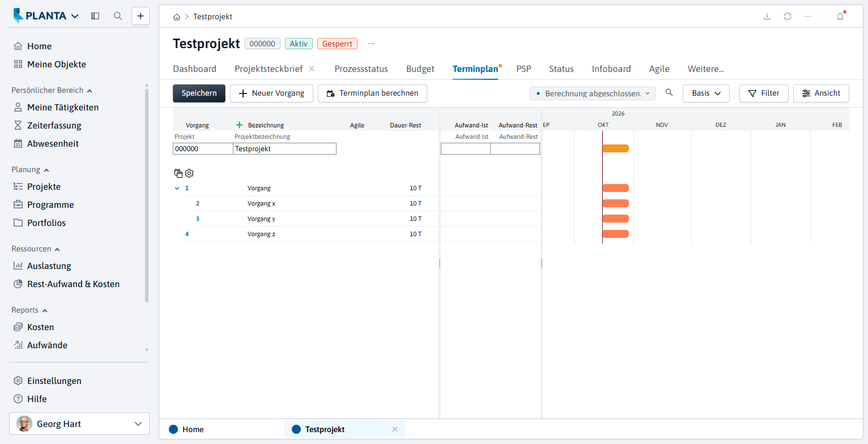
Task: Click the download icon in the top bar
Action: pyautogui.click(x=767, y=16)
